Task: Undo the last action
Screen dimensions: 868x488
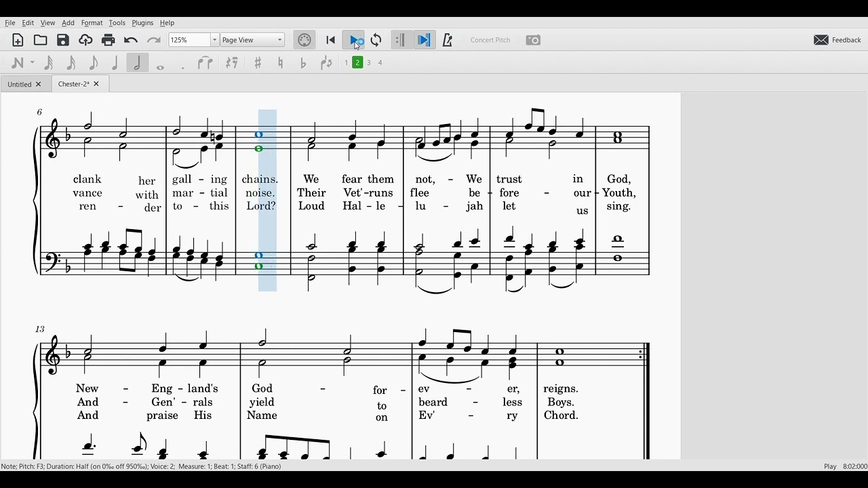Action: pos(131,40)
